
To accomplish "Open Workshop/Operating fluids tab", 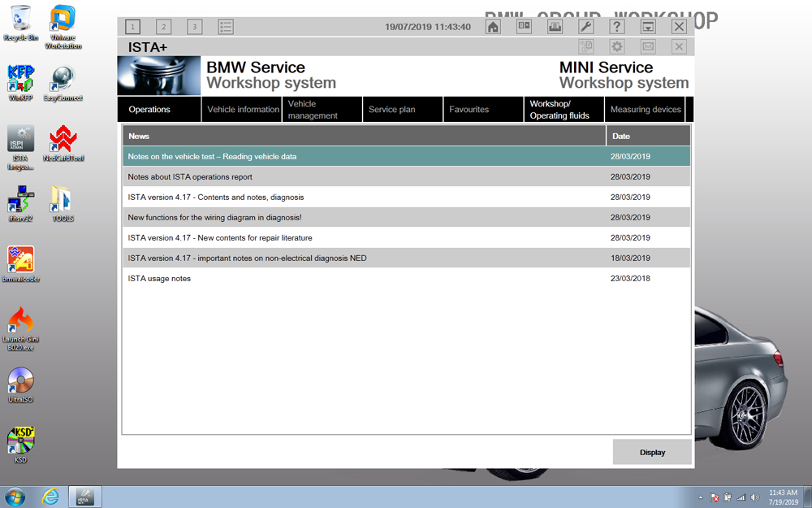I will pyautogui.click(x=564, y=110).
